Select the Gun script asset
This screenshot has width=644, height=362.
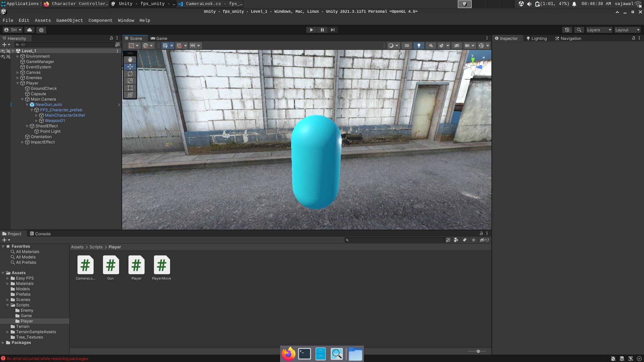(x=111, y=268)
